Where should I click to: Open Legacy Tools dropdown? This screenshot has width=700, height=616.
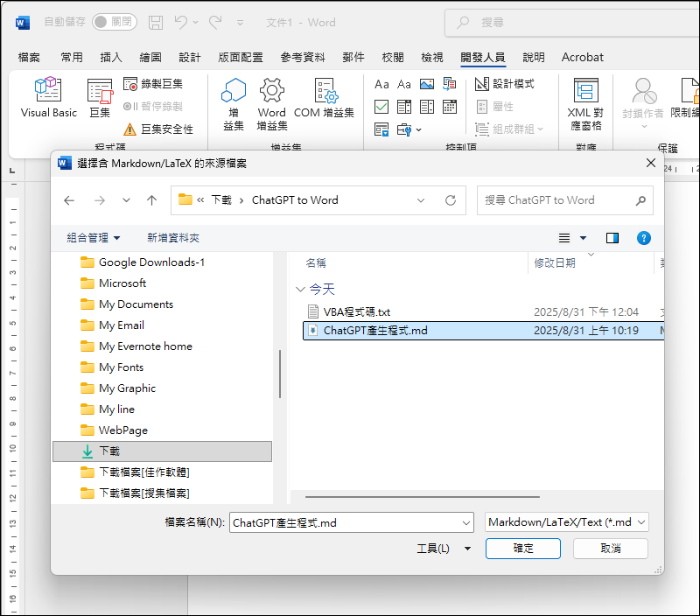[409, 129]
